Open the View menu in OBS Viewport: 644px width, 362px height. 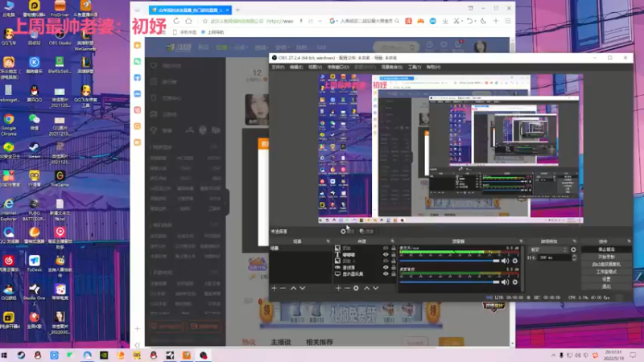coord(315,67)
